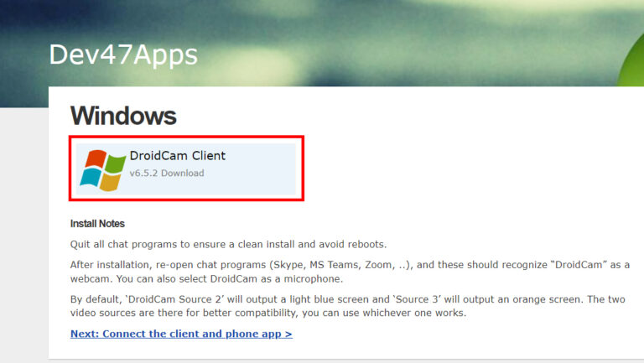Viewport: 644px width, 363px height.
Task: Select the "Install Notes" heading
Action: 97,224
